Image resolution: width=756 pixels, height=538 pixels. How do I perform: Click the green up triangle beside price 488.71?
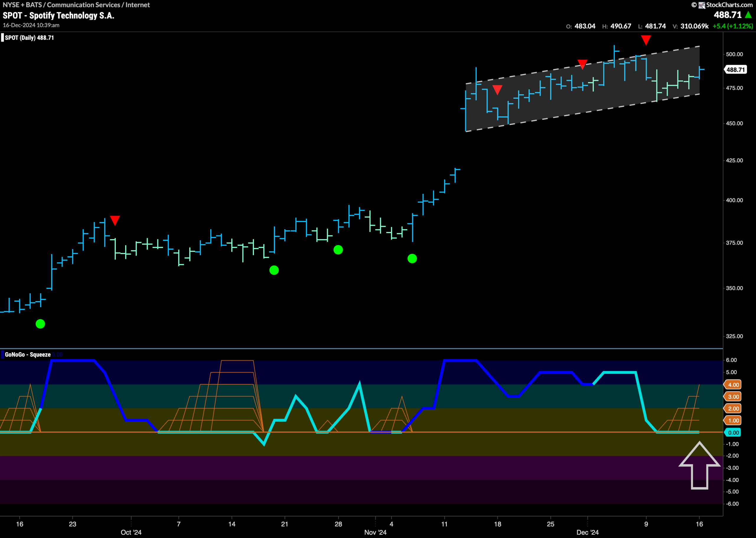pyautogui.click(x=748, y=14)
